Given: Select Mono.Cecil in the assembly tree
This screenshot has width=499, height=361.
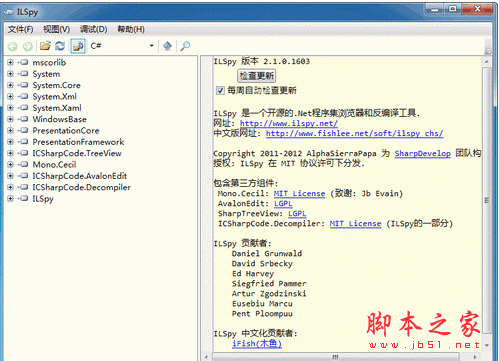Looking at the screenshot, I should (x=54, y=164).
